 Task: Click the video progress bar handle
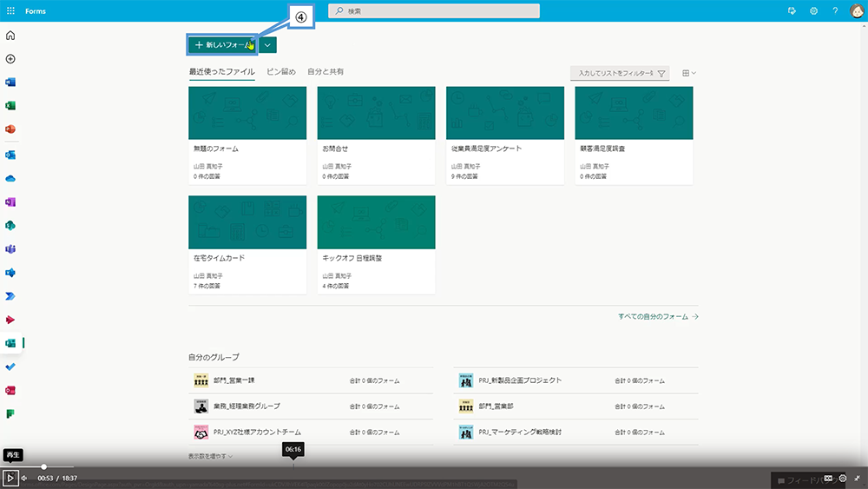[x=43, y=467]
